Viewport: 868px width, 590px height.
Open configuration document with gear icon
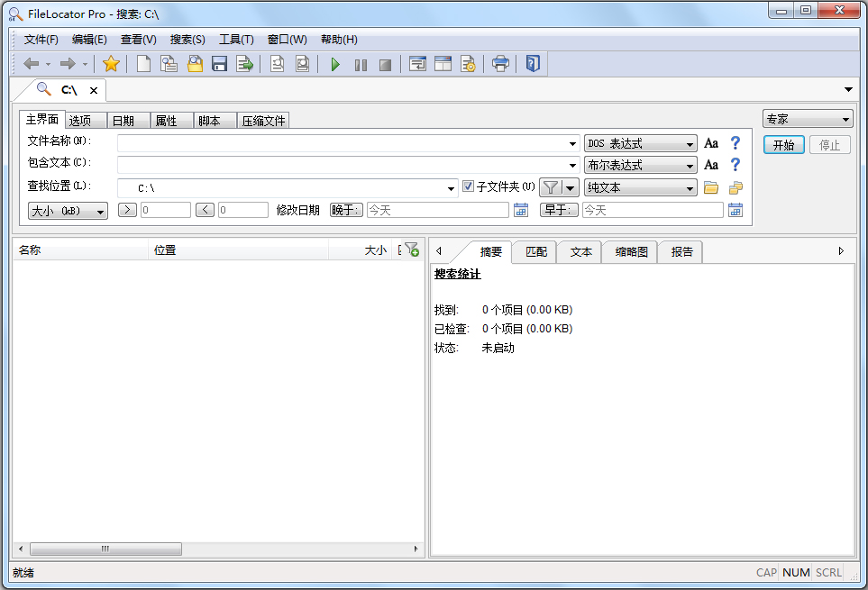468,64
